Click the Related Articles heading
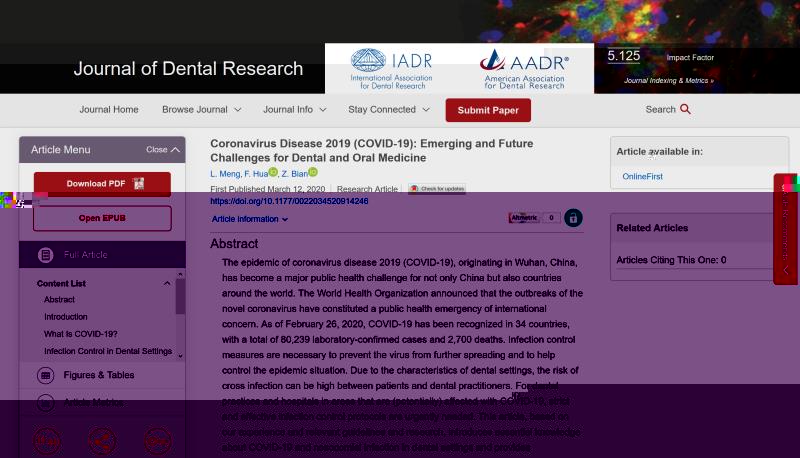 [x=652, y=228]
